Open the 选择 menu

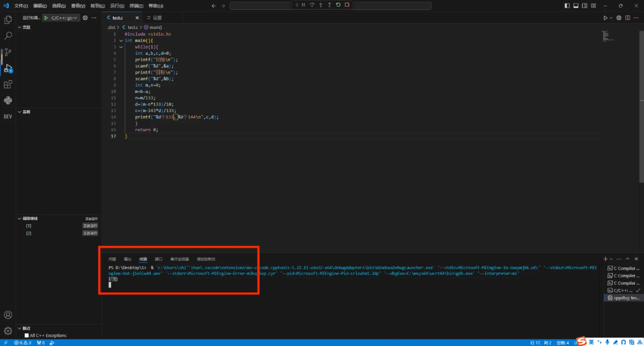pos(59,6)
